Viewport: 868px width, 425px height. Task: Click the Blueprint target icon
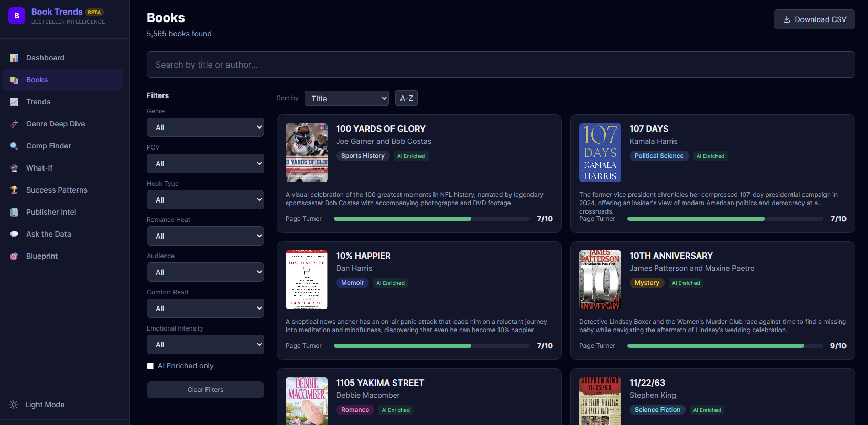click(14, 256)
